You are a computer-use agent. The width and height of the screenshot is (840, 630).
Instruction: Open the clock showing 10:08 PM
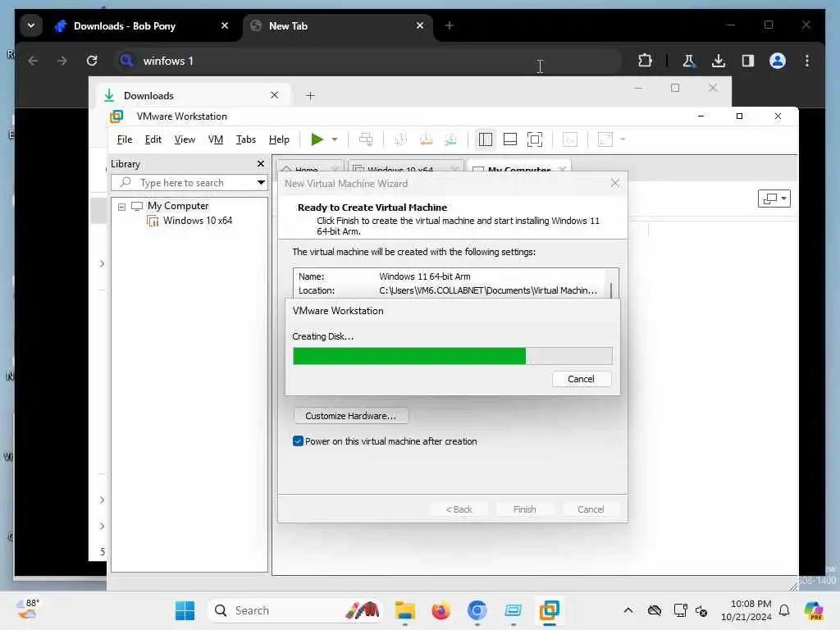[746, 610]
